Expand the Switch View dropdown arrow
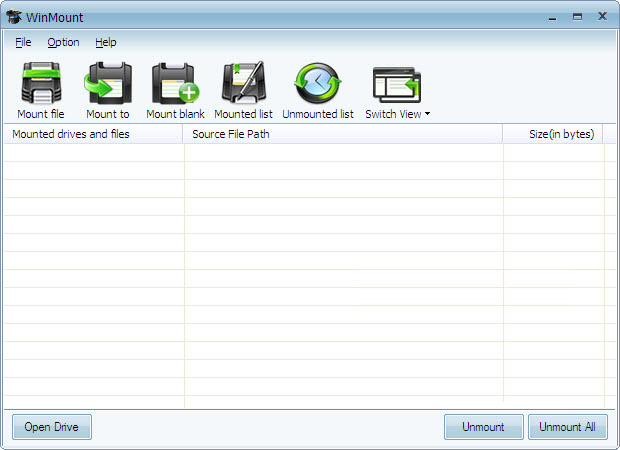The height and width of the screenshot is (450, 620). pyautogui.click(x=428, y=114)
